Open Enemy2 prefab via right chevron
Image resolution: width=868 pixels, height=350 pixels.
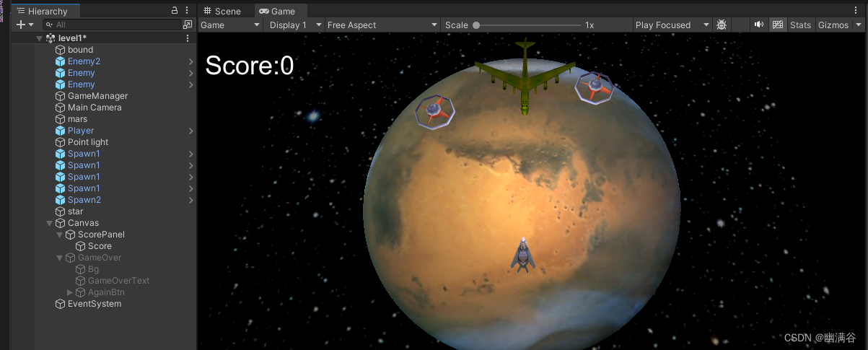(190, 61)
